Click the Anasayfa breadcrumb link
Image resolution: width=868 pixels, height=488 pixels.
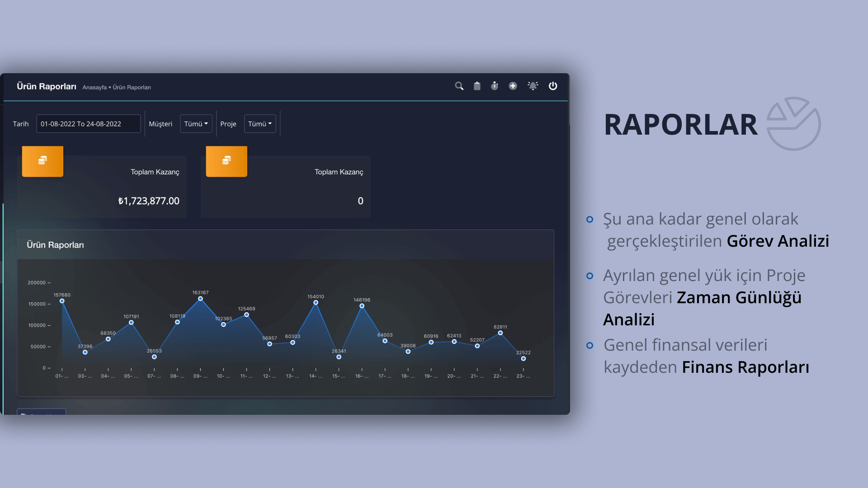(94, 88)
